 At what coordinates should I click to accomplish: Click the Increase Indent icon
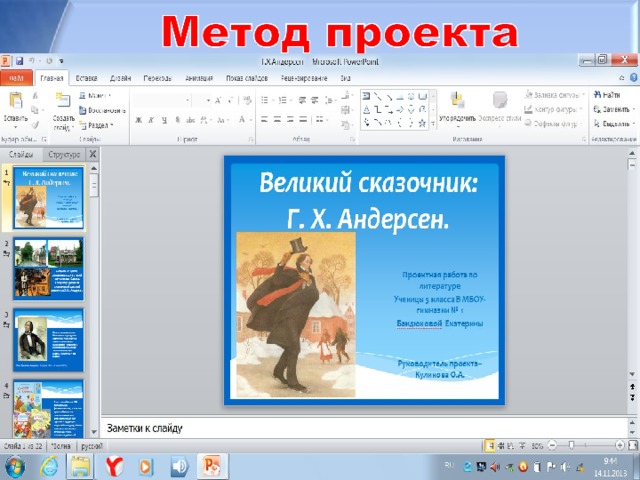pos(315,100)
